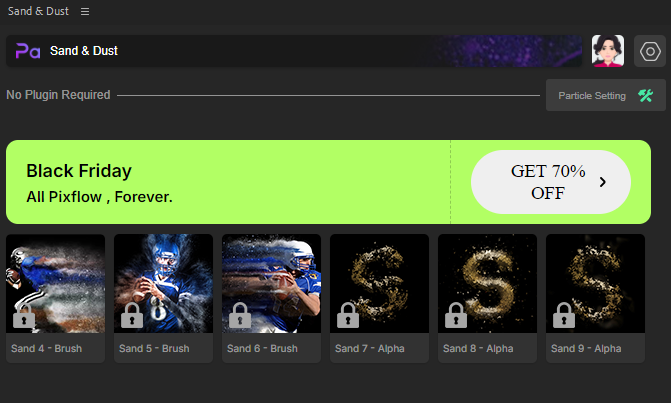Click the lock icon on Sand 8

(x=456, y=316)
